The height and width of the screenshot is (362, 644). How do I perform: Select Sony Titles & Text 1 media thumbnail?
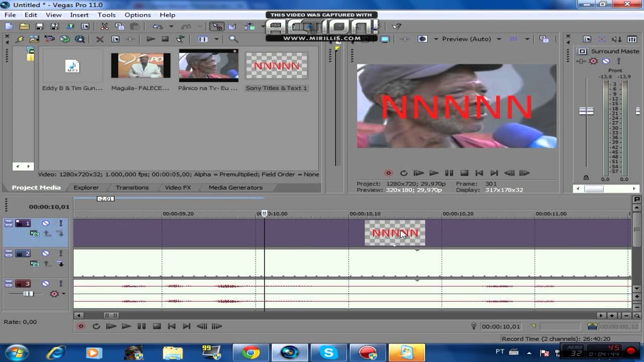tap(276, 66)
